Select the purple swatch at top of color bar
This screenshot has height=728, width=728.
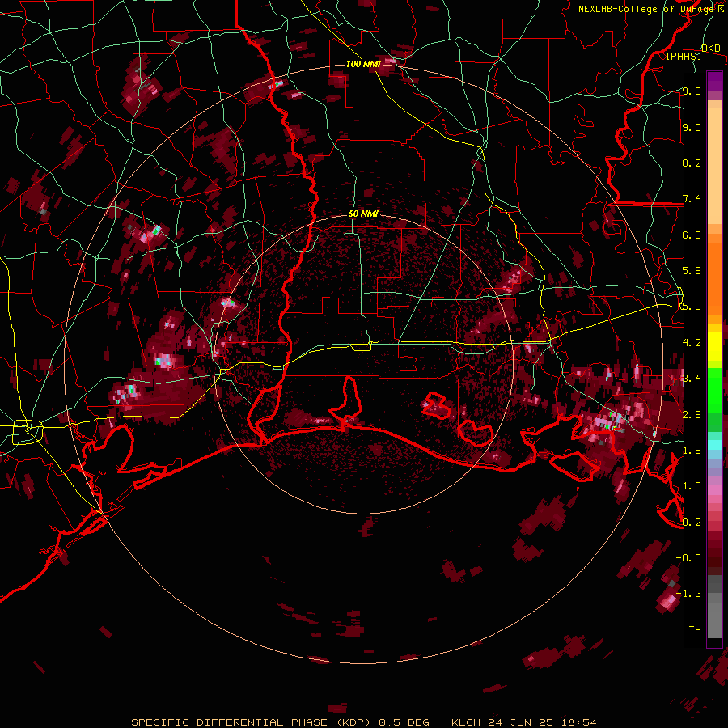(x=714, y=80)
